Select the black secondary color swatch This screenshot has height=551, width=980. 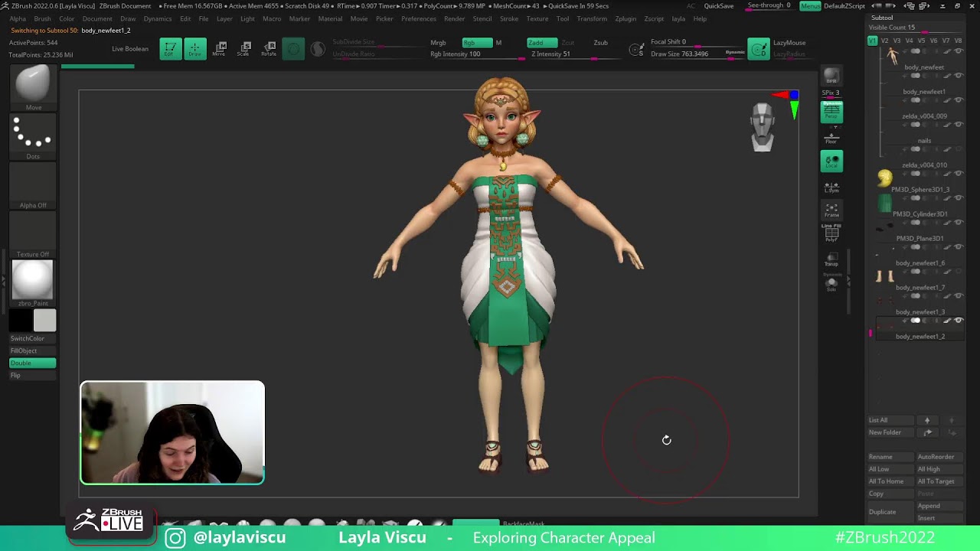21,321
